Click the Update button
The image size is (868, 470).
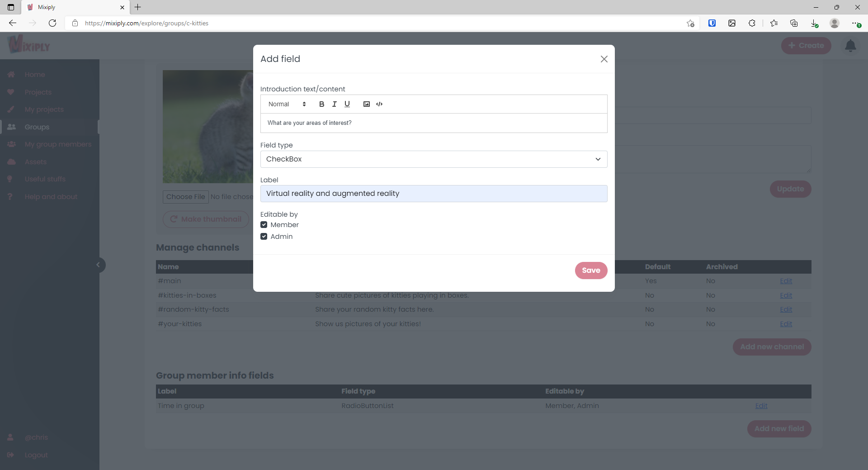(790, 189)
